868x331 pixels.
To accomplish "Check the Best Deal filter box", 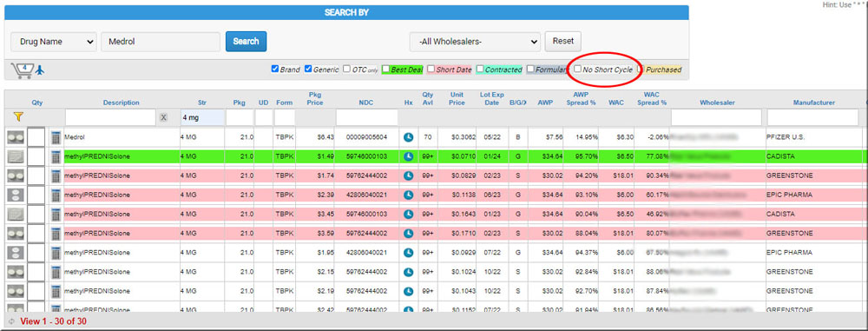I will (386, 70).
